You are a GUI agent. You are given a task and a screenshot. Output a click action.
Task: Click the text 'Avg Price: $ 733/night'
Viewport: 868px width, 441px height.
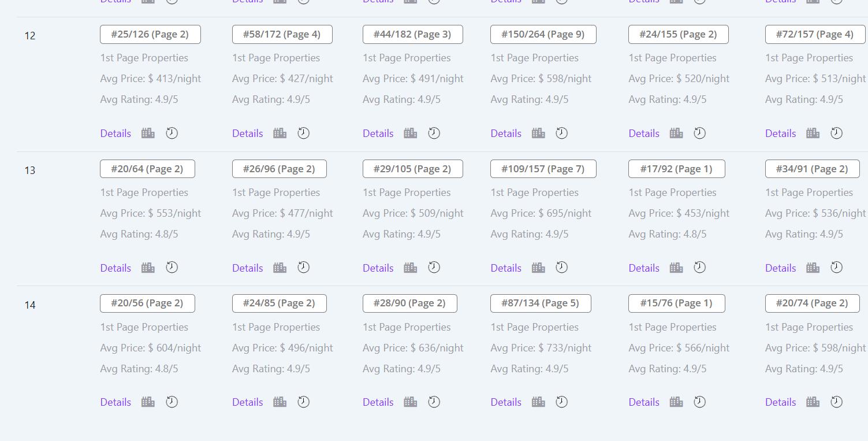pos(541,348)
